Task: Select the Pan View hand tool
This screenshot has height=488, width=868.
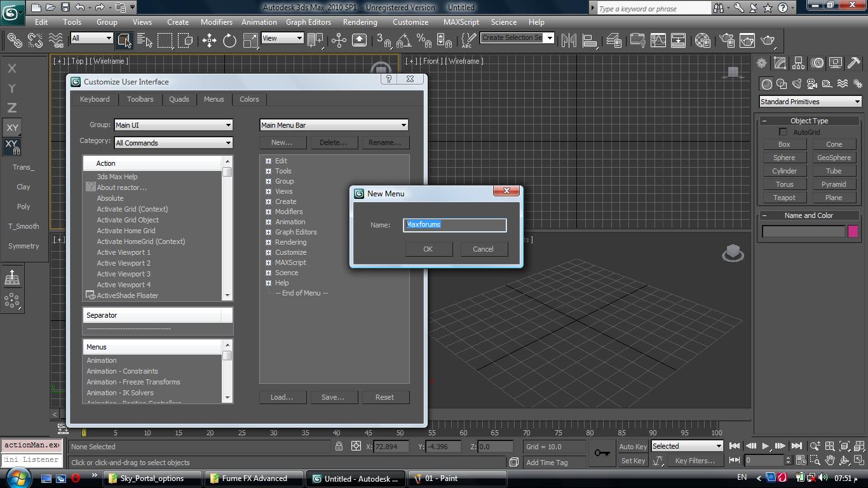Action: tap(830, 461)
